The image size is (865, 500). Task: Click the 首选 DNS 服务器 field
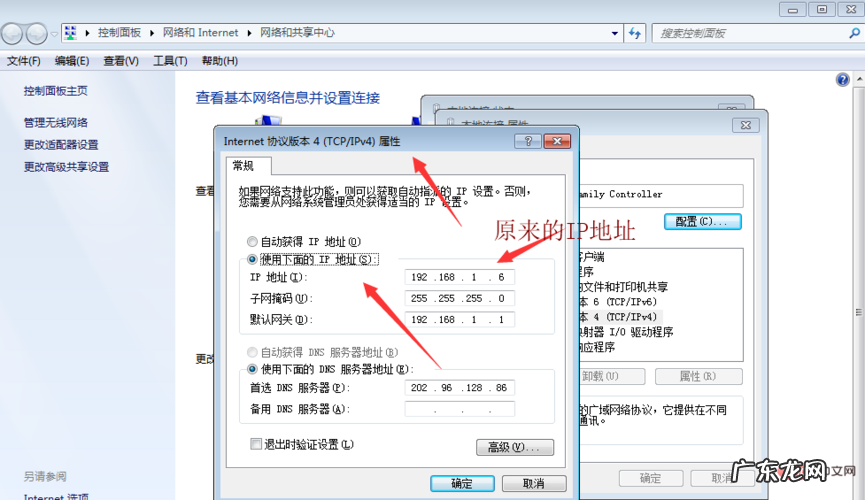tap(460, 387)
